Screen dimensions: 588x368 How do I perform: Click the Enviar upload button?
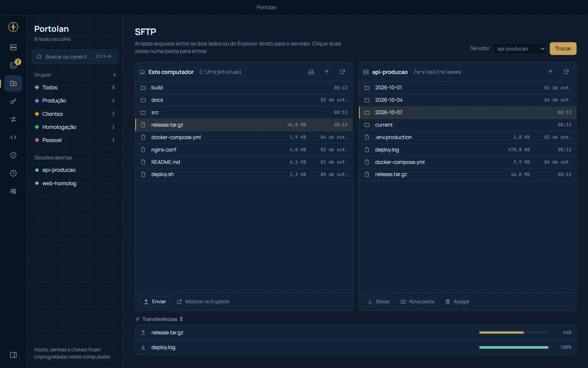155,302
